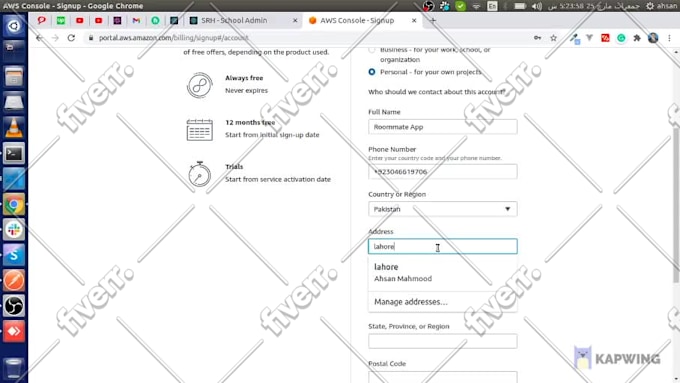Open Trash from the dock
Screen dimensions: 680x383
(x=14, y=369)
